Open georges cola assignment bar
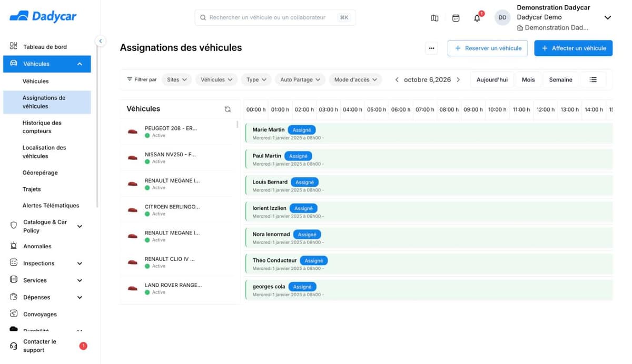632x364 pixels. [x=429, y=290]
